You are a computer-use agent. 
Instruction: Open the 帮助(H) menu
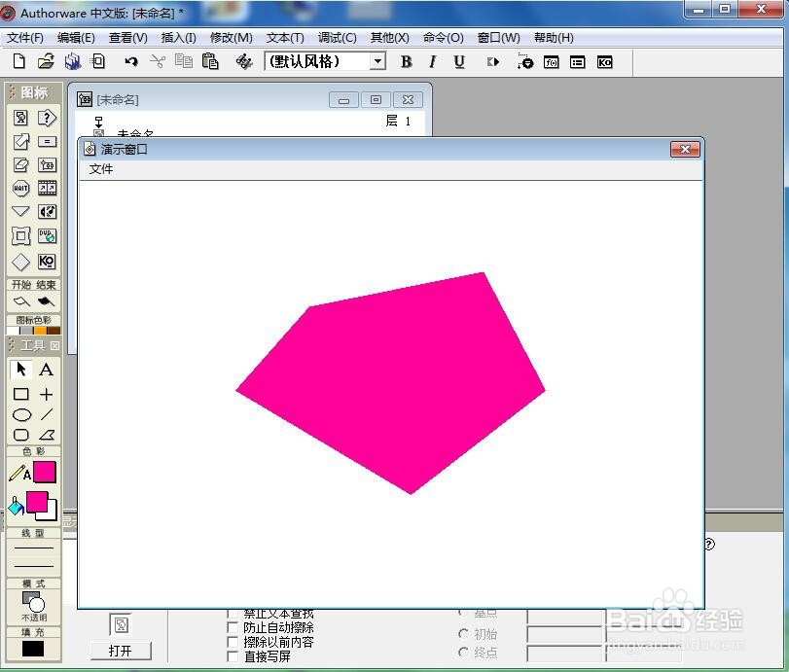554,38
